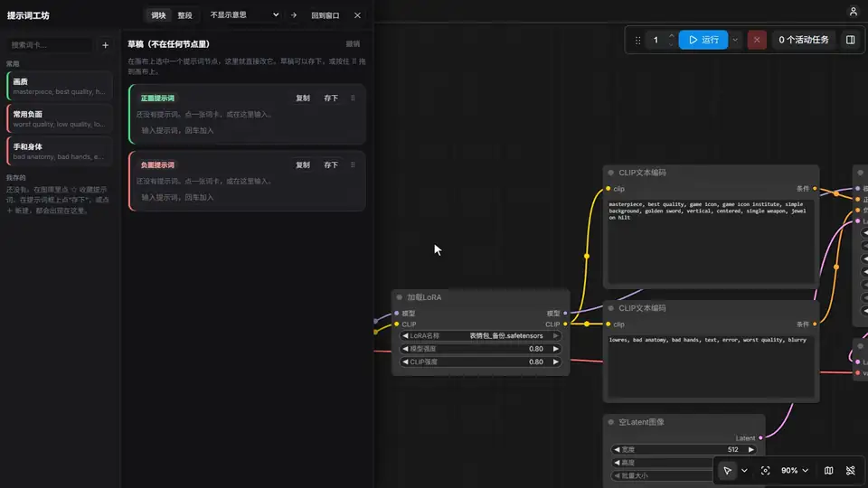Select the 常用负面 prompt card
868x488 pixels.
[x=60, y=118]
